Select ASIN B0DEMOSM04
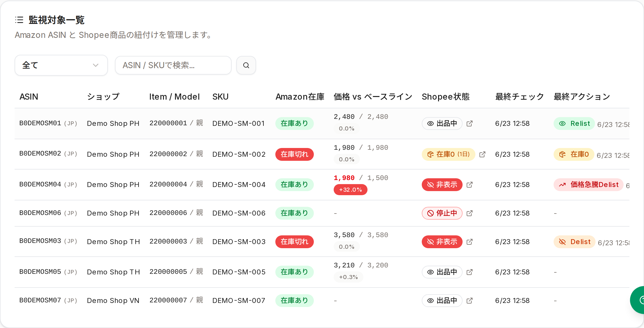Image resolution: width=644 pixels, height=328 pixels. click(x=40, y=185)
